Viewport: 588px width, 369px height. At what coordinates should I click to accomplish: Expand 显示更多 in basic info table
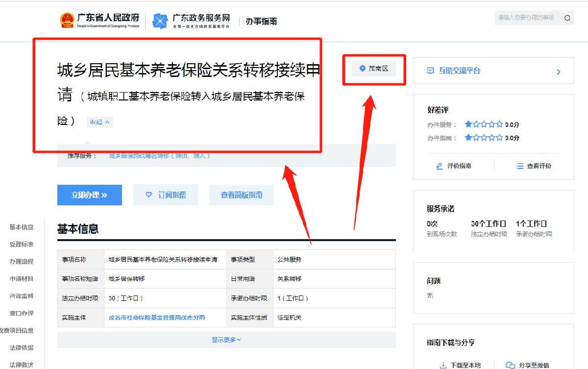point(226,340)
